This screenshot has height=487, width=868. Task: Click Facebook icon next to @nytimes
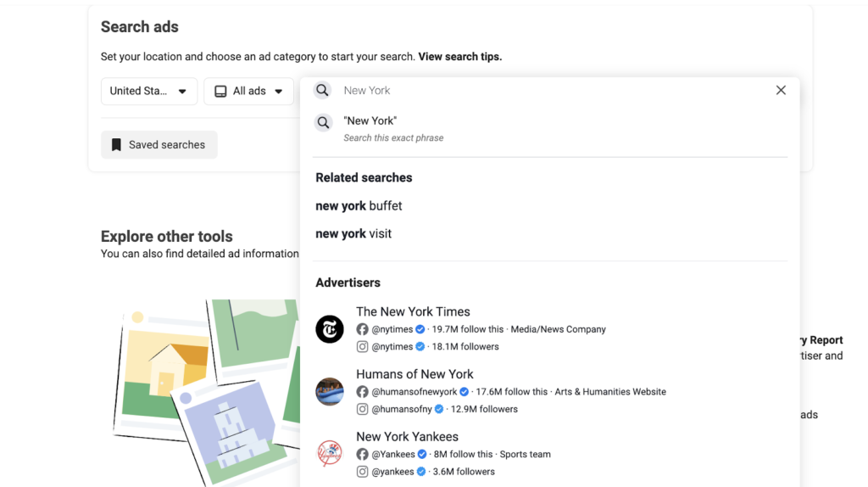point(362,329)
